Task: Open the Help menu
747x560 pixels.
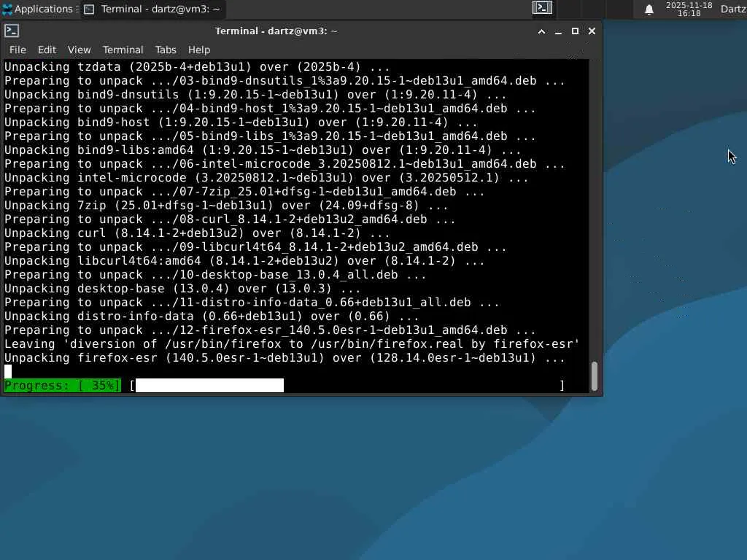Action: pos(198,50)
